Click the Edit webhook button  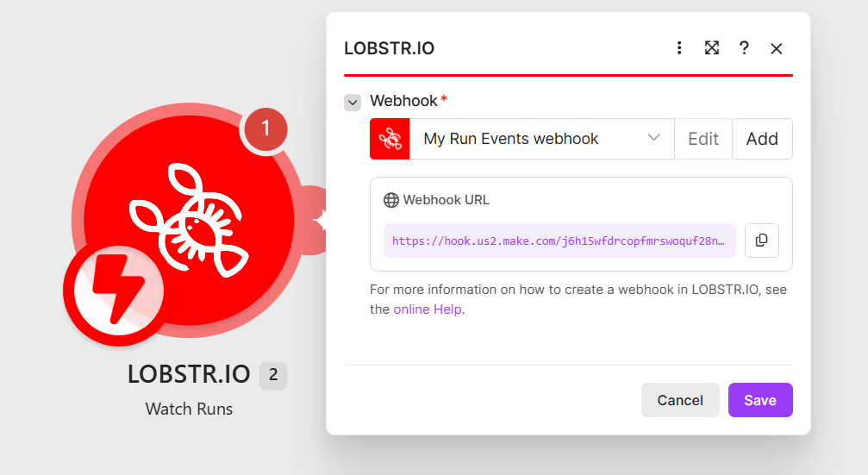(x=703, y=139)
